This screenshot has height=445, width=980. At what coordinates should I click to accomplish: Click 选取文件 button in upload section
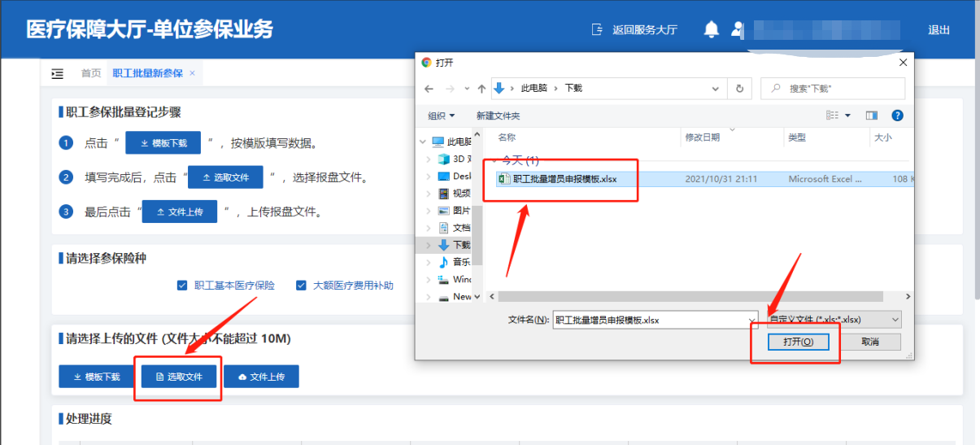(x=179, y=377)
